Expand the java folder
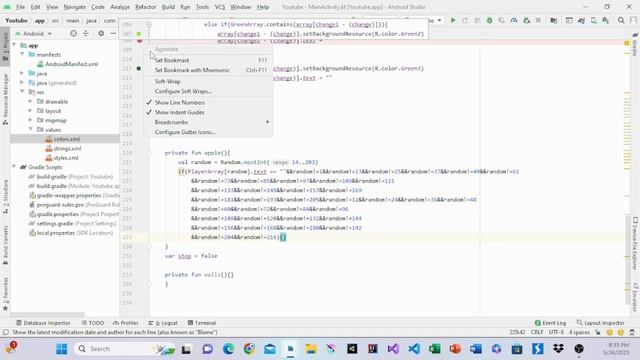 (22, 73)
